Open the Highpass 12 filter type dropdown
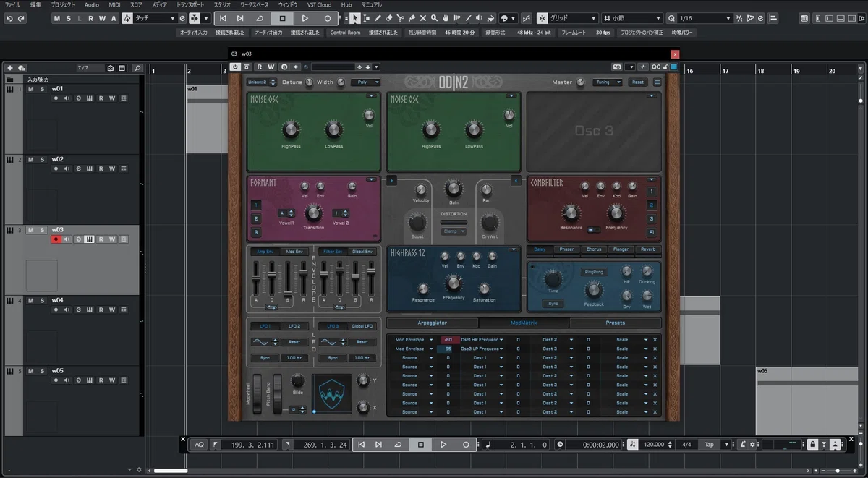The height and width of the screenshot is (478, 868). pyautogui.click(x=514, y=249)
